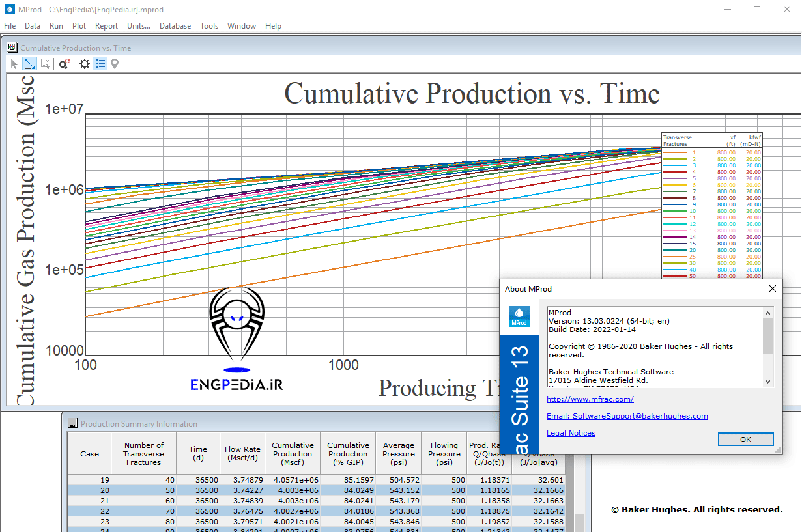
Task: Select the arrow pointer tool in plot toolbar
Action: pos(14,64)
